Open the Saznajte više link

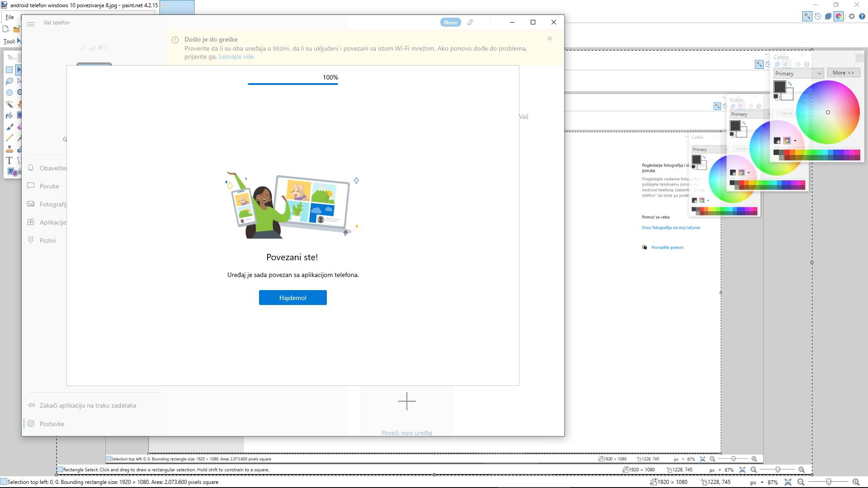(236, 56)
